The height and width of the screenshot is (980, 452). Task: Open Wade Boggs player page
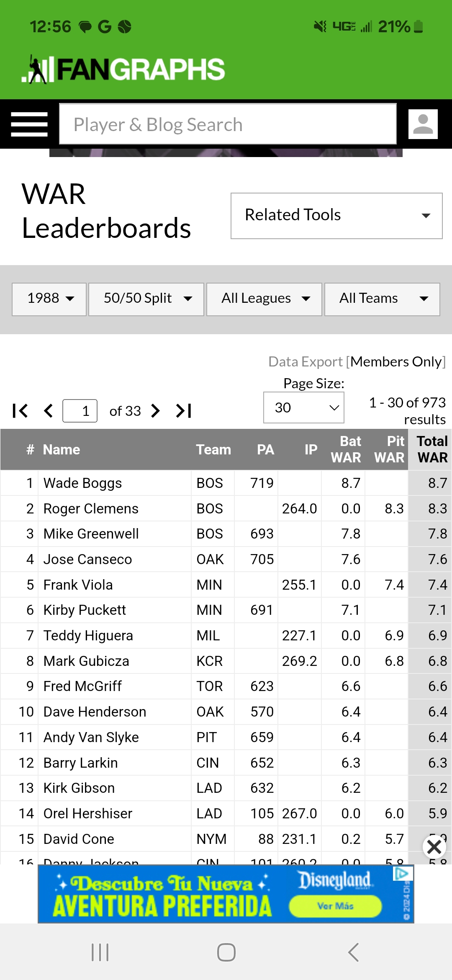click(82, 483)
